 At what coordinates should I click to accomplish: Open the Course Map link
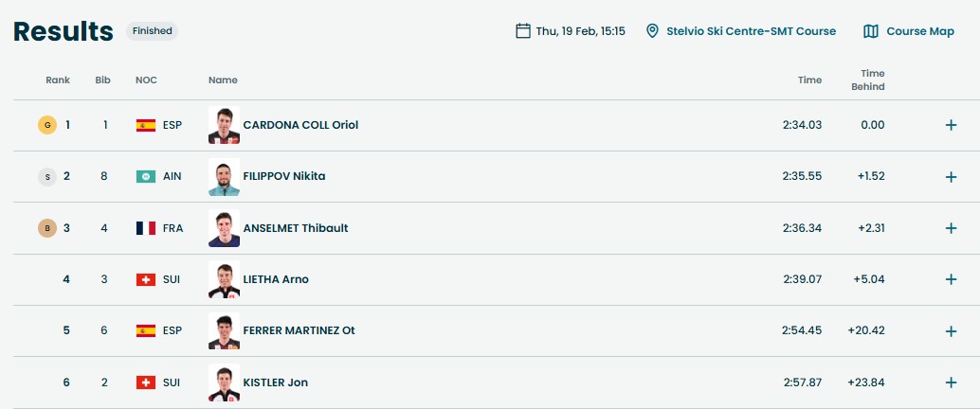pyautogui.click(x=919, y=31)
